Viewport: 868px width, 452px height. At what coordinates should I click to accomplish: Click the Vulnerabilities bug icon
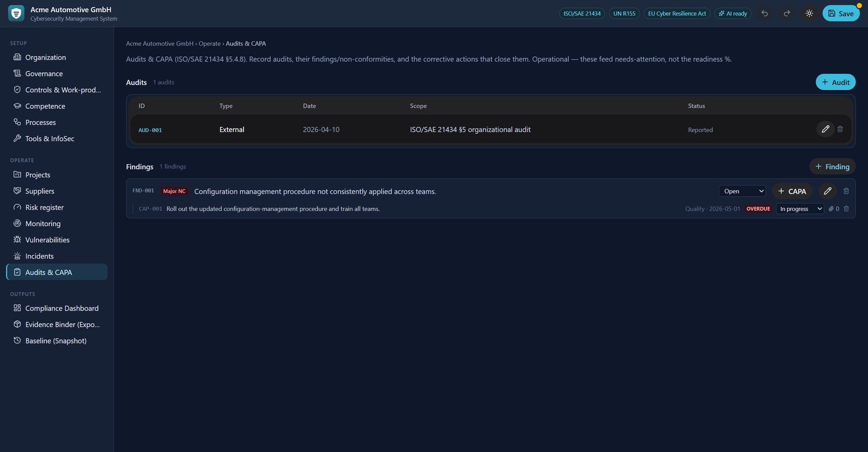pos(17,240)
